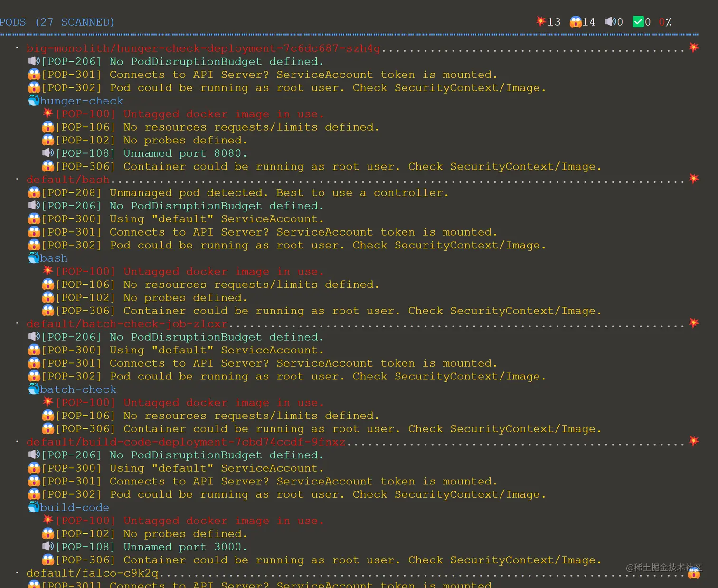
Task: Click the POP-100 error icon under batch-check container
Action: click(x=48, y=402)
